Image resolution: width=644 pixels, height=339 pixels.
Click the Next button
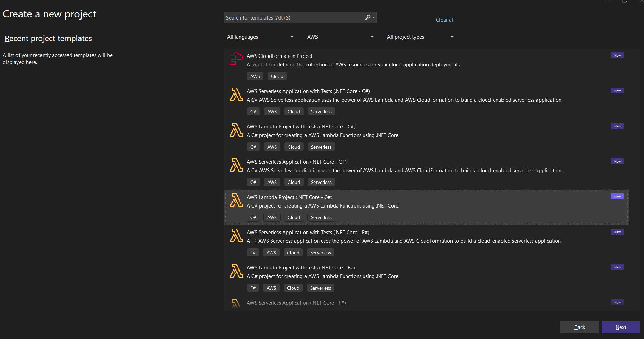coord(620,327)
